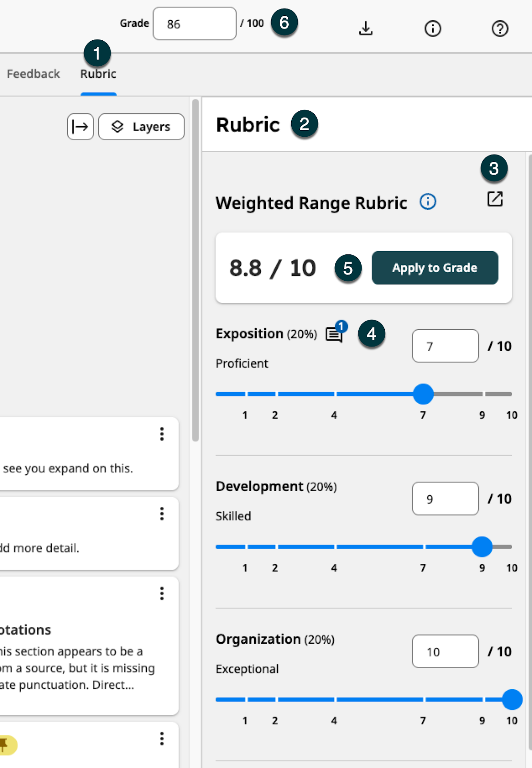Click info icon beside Weighted Range Rubric
Viewport: 532px width, 768px height.
(x=428, y=202)
